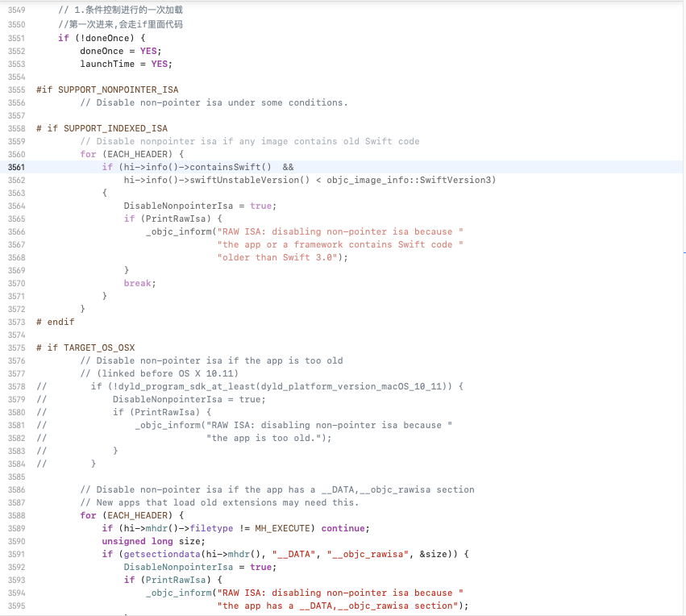The height and width of the screenshot is (616, 686).
Task: Click 'for (EACH_HEADER) {' on line 3560
Action: click(x=131, y=155)
